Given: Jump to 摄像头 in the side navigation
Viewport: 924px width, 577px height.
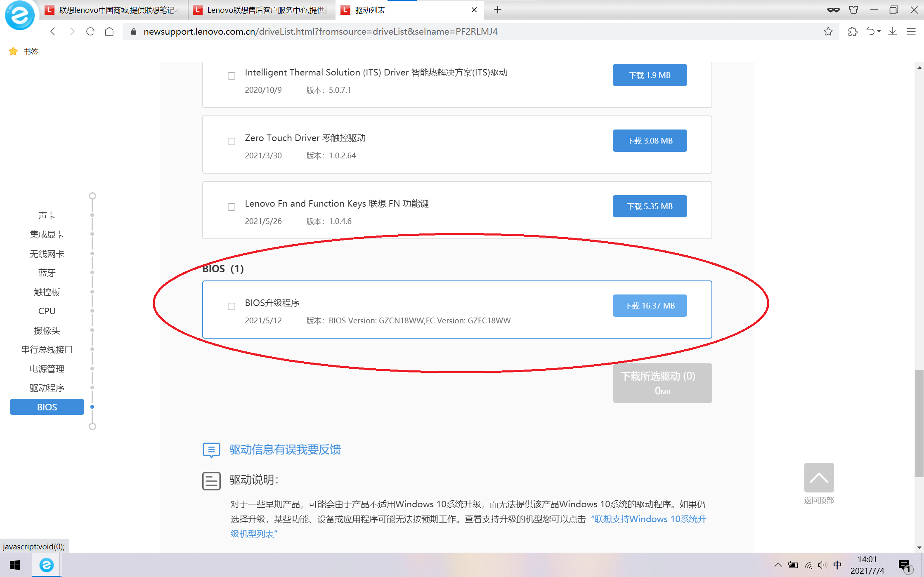Looking at the screenshot, I should (x=47, y=330).
